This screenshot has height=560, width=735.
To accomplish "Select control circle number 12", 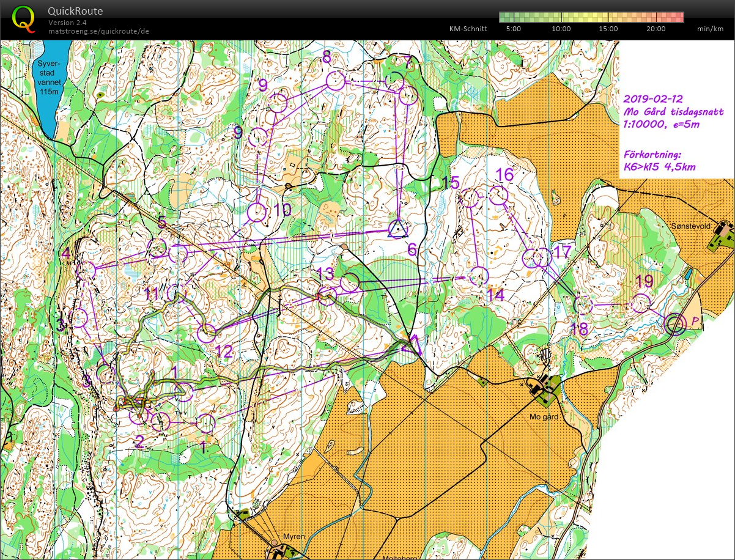I will (208, 333).
